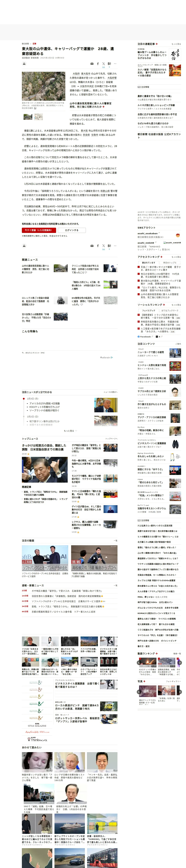Viewport: 186px width, 868px height.
Task: Bookmark with Hatena B! icon below headline
Action: tap(109, 64)
